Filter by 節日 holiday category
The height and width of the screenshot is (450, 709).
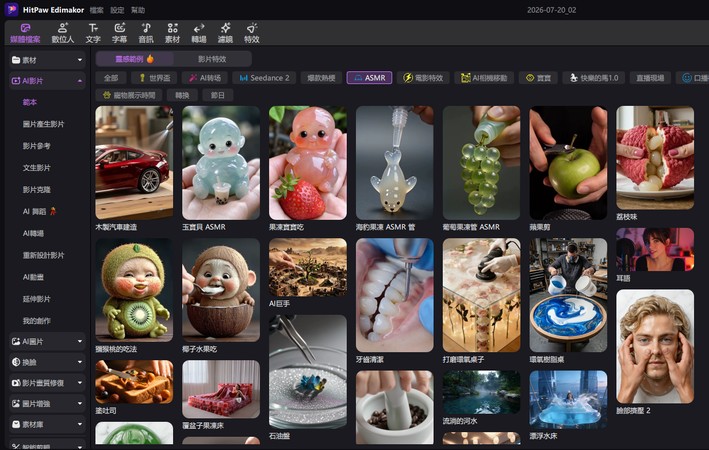point(218,95)
